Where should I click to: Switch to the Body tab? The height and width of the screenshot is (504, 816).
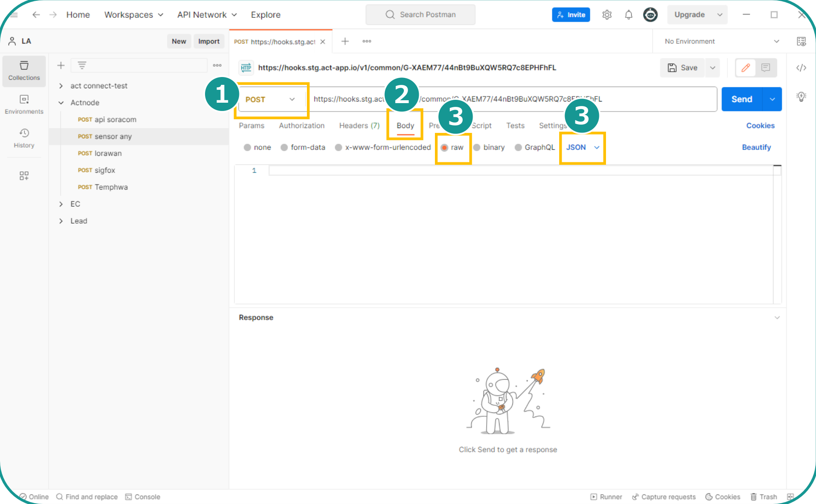(405, 125)
